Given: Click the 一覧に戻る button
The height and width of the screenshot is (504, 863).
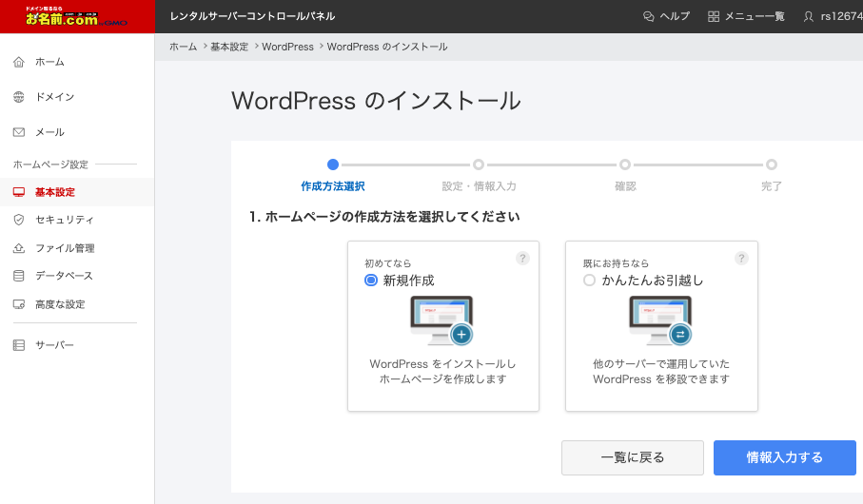Looking at the screenshot, I should pos(632,457).
